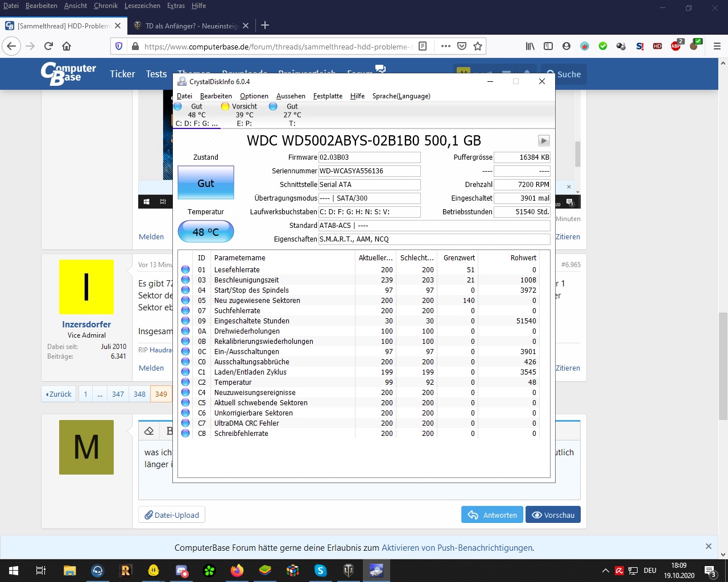Screen dimensions: 728x582
Task: Click the 48 °C temperature button
Action: (x=206, y=231)
